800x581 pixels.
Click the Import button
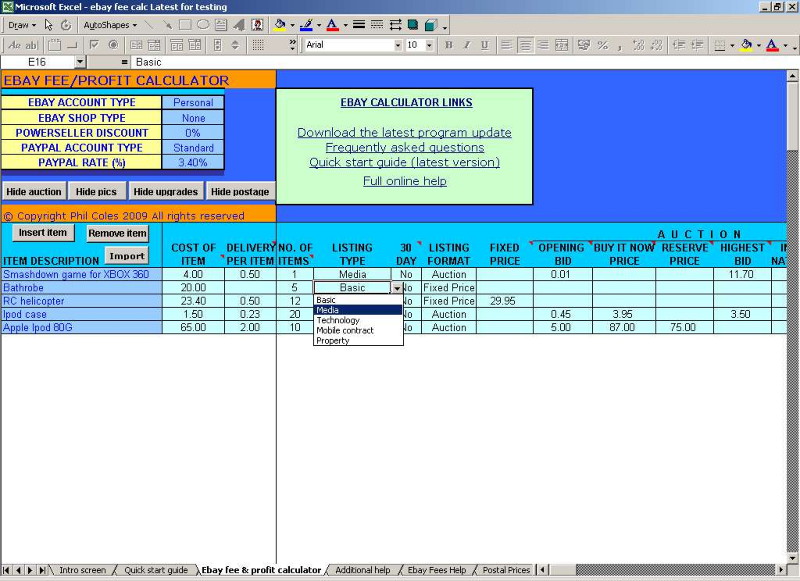click(127, 256)
